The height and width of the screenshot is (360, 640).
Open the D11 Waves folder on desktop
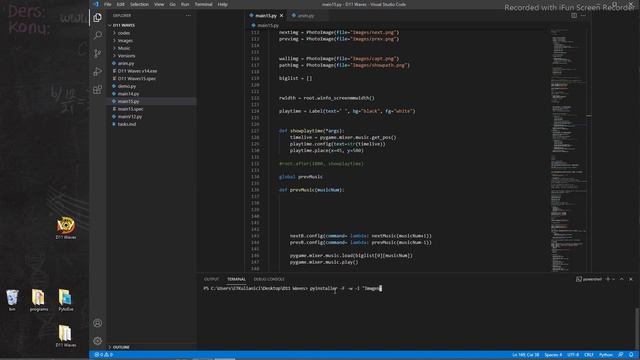point(66,336)
